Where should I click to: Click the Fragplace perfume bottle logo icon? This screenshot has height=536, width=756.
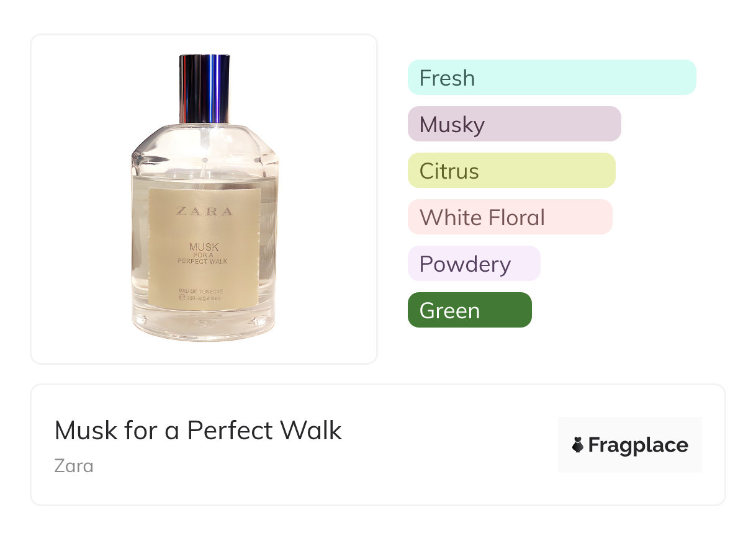[578, 445]
